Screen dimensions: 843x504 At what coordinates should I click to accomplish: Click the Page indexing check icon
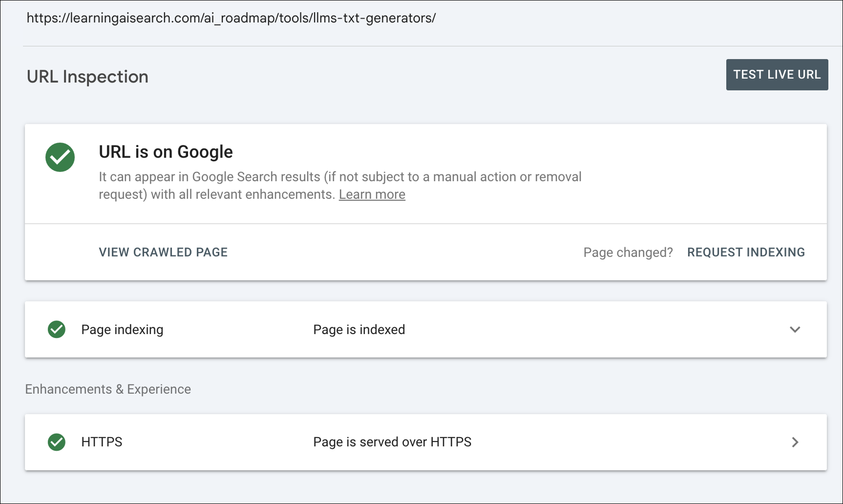click(x=57, y=330)
